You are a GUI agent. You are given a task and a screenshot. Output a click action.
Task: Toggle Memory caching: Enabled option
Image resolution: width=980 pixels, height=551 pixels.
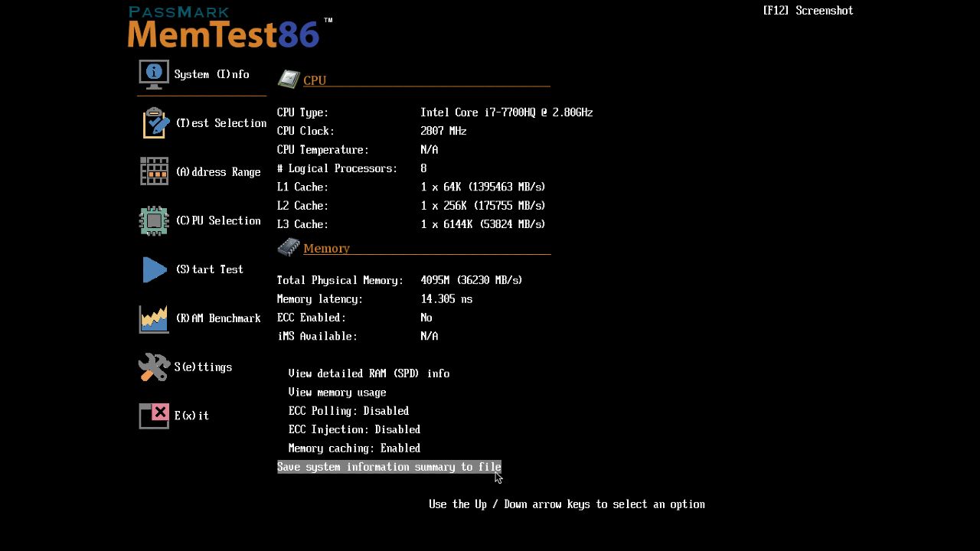(354, 448)
